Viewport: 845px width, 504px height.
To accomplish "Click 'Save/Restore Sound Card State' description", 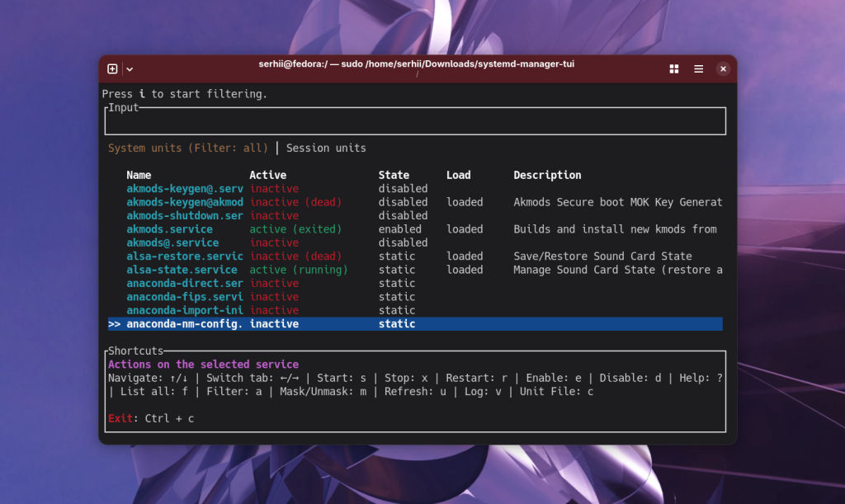I will pos(602,256).
